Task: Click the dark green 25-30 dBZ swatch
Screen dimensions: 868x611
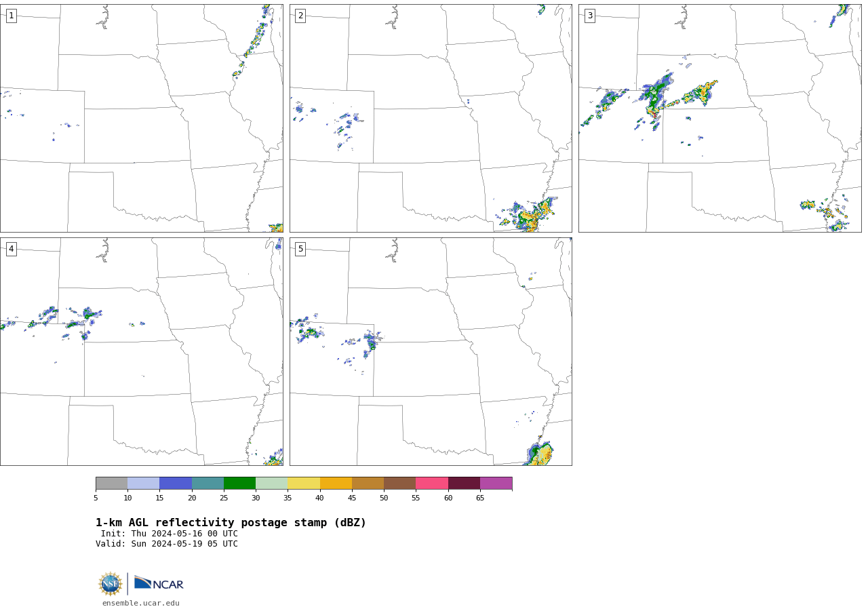Action: 240,484
